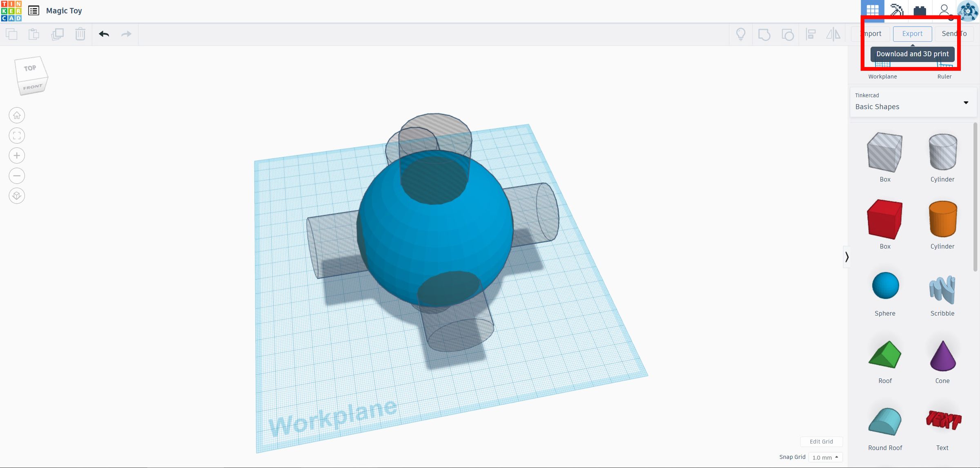Click the Duplicate and repeat icon

coord(57,34)
